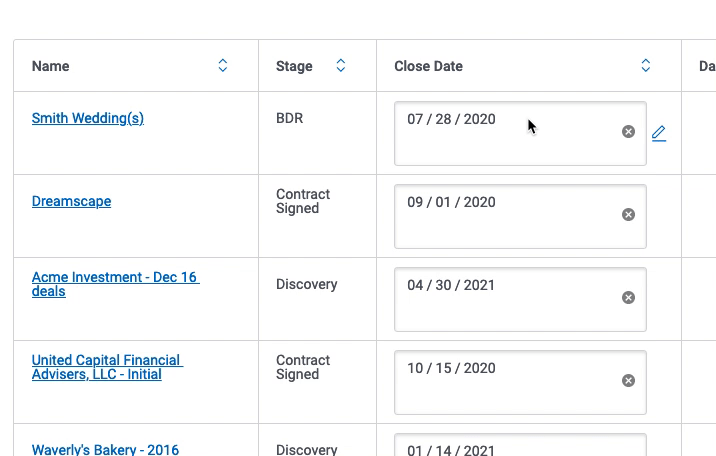This screenshot has width=716, height=456.
Task: Sort table by Close Date column
Action: click(x=646, y=66)
